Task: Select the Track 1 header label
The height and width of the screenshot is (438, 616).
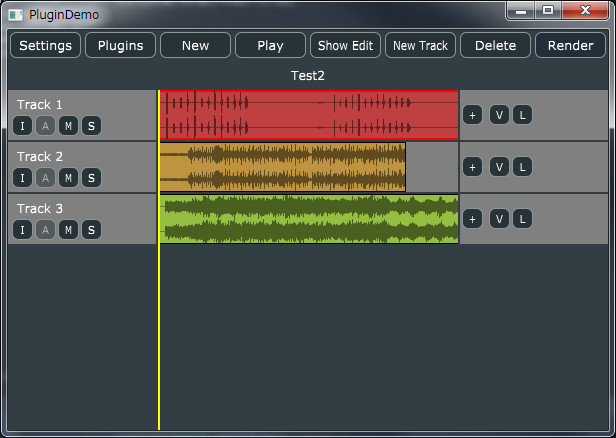Action: [40, 104]
